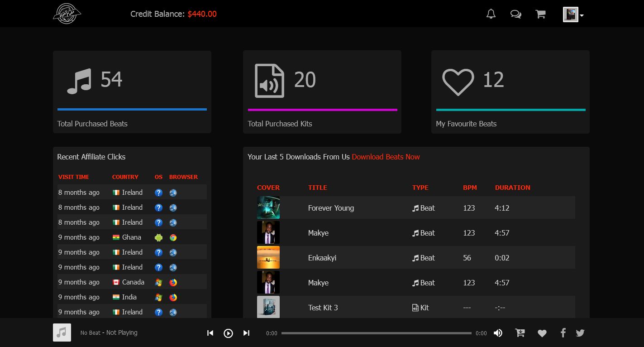Select the Forever Young cover thumbnail
Viewport: 644px width, 347px height.
pyautogui.click(x=268, y=207)
